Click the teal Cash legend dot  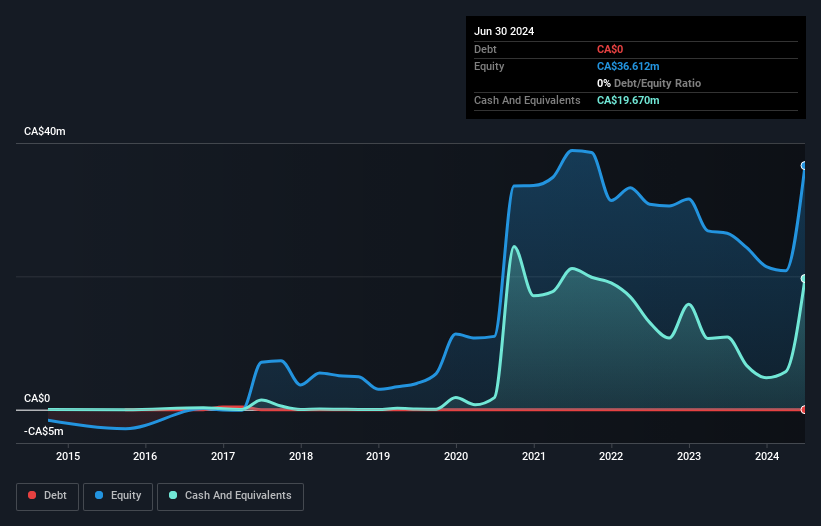click(173, 495)
